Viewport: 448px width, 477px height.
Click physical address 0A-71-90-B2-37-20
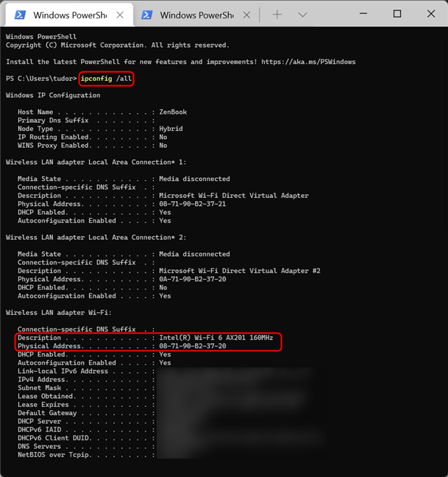point(193,279)
